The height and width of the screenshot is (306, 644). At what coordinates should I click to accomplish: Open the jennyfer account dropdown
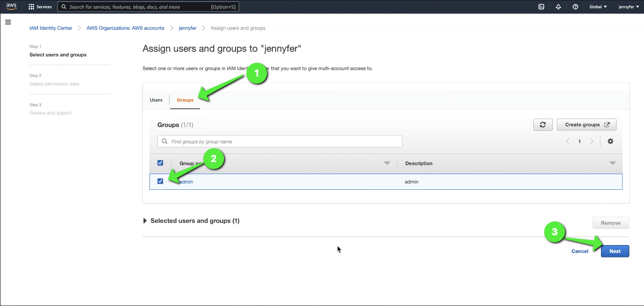629,7
